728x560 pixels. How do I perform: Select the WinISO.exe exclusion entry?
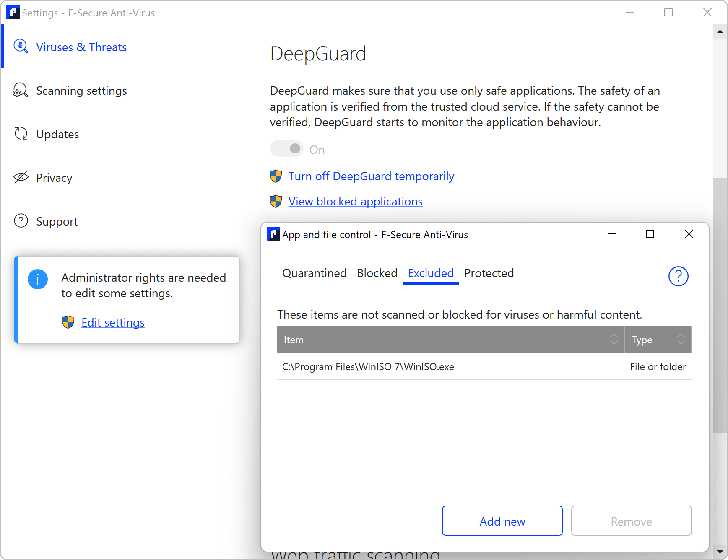pos(368,366)
